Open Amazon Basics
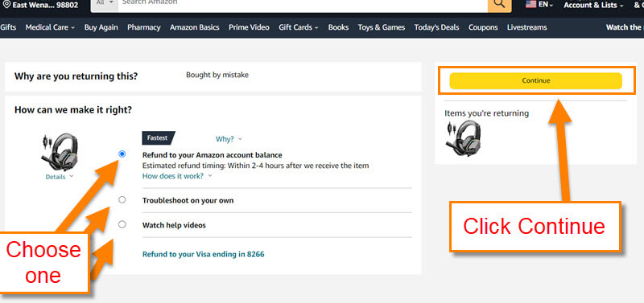Screen dimensions: 644x303 pos(195,27)
